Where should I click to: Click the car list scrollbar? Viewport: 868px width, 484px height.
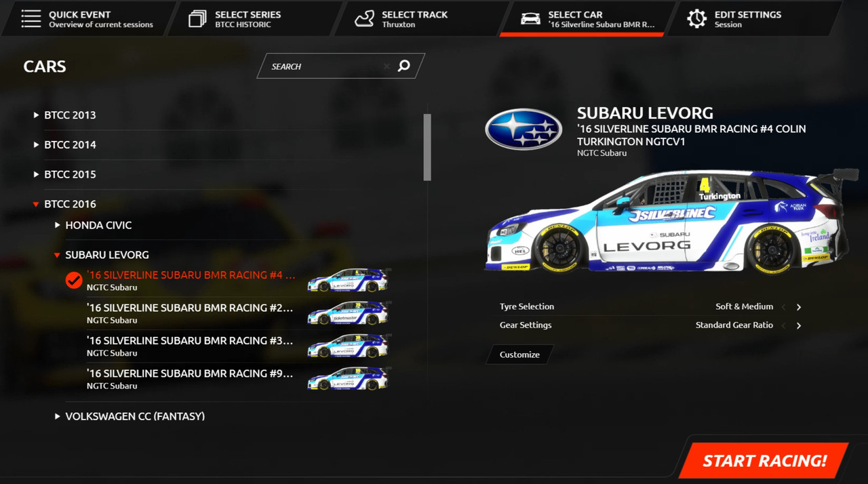click(427, 147)
